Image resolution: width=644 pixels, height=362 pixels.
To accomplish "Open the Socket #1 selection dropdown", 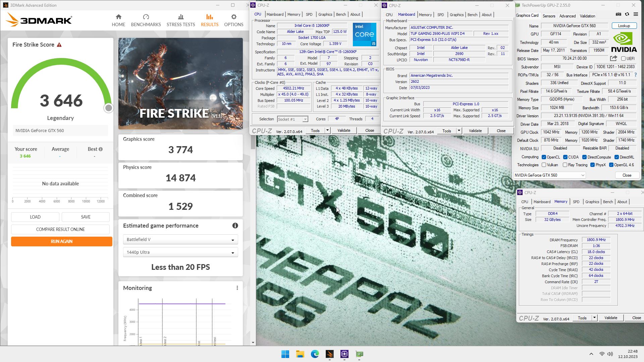I will [x=292, y=119].
